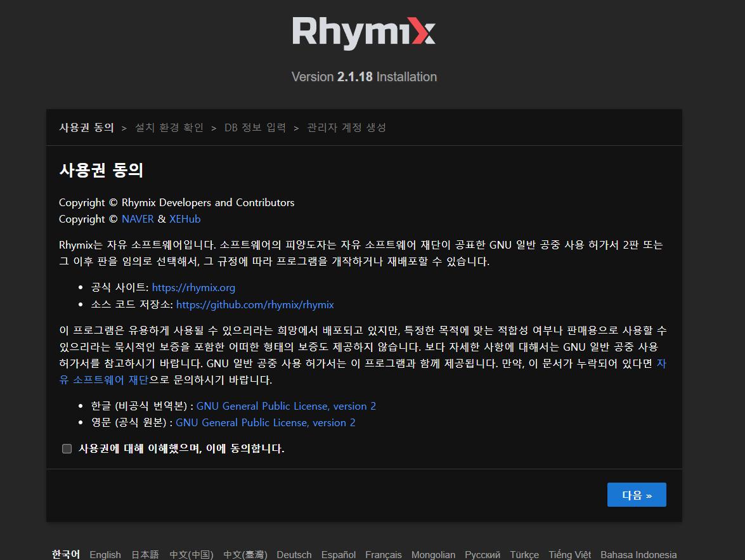Viewport: 745px width, 560px height.
Task: Visit the https://rhymix.org official site link
Action: [x=193, y=287]
